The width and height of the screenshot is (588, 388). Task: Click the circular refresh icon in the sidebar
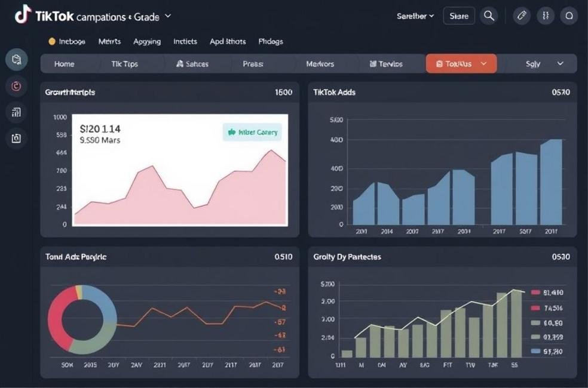click(x=16, y=86)
